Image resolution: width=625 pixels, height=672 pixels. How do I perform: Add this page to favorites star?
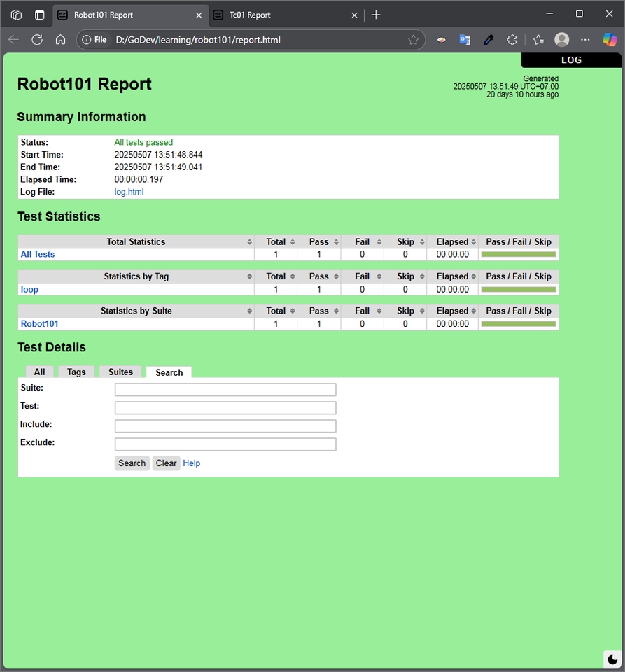point(413,40)
